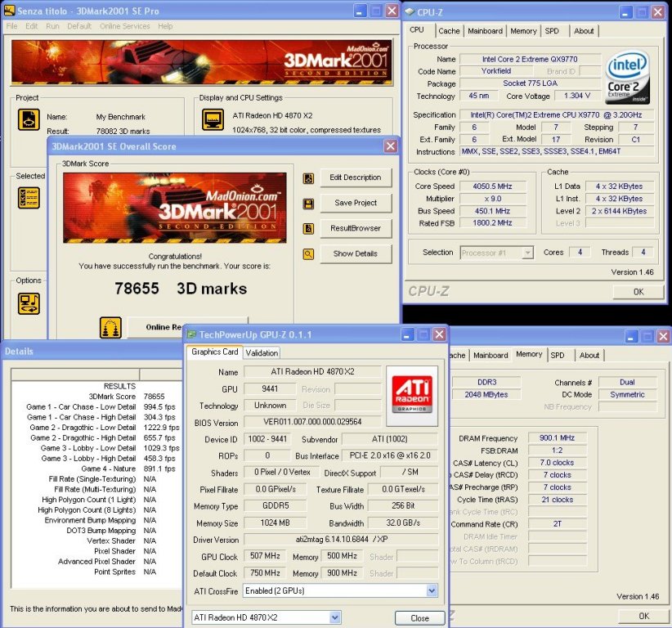Click the GPU-Z title bar icon
Viewport: 672px width, 628px height.
click(191, 334)
